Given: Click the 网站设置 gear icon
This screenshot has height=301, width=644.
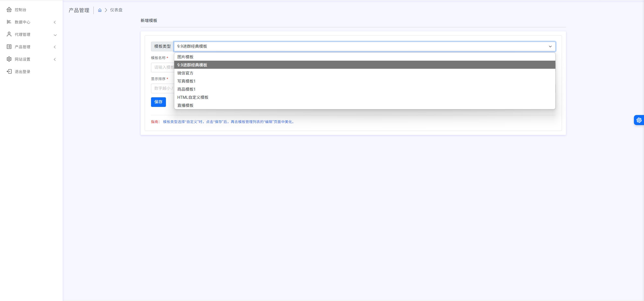Looking at the screenshot, I should click(x=9, y=59).
